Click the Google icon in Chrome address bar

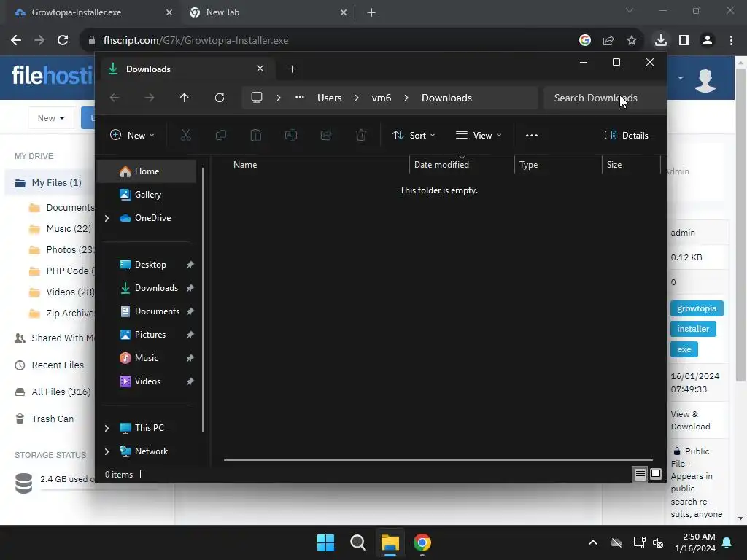(585, 41)
